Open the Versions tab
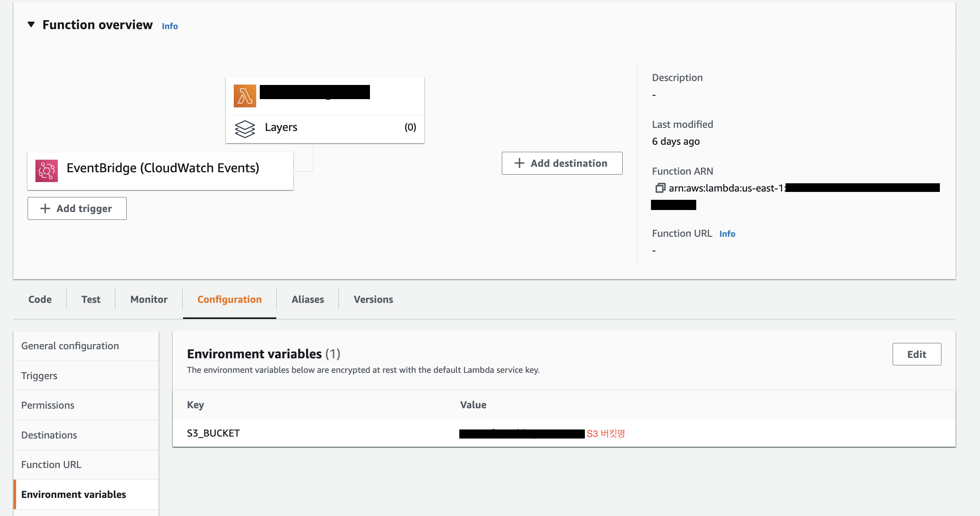This screenshot has height=516, width=980. 373,299
